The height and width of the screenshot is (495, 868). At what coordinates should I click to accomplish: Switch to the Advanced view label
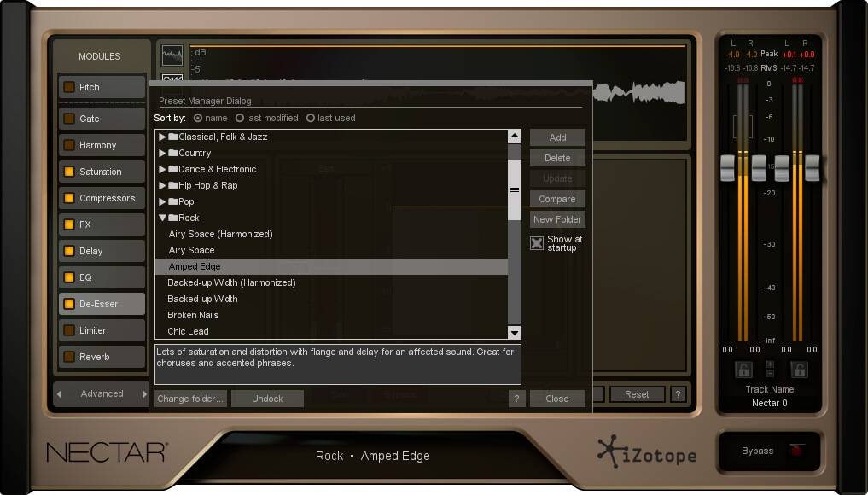pyautogui.click(x=102, y=393)
